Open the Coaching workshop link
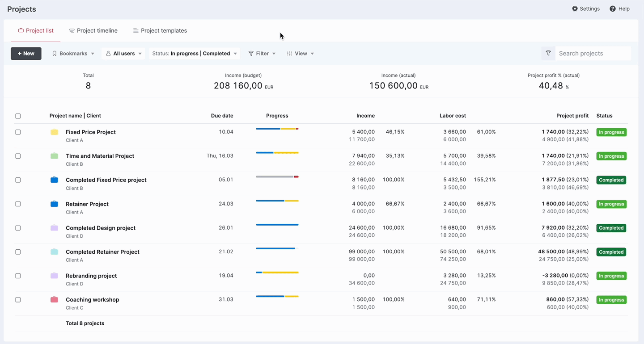 [x=93, y=300]
